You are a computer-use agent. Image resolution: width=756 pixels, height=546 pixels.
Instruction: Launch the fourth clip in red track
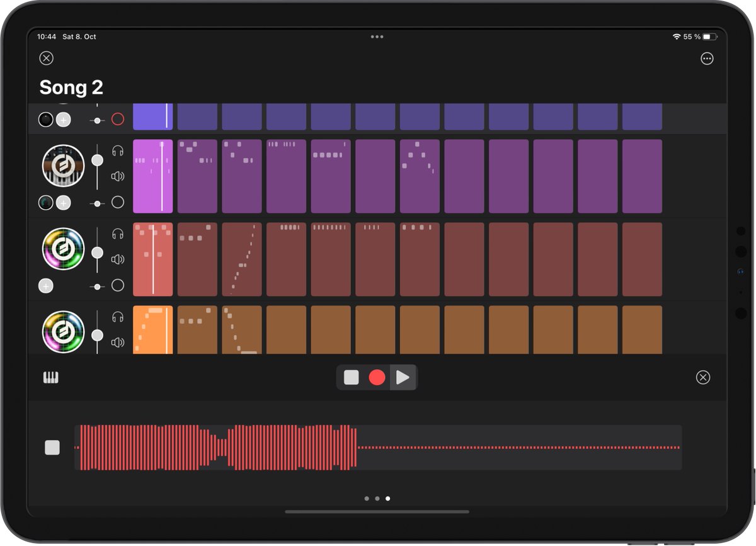pos(286,259)
